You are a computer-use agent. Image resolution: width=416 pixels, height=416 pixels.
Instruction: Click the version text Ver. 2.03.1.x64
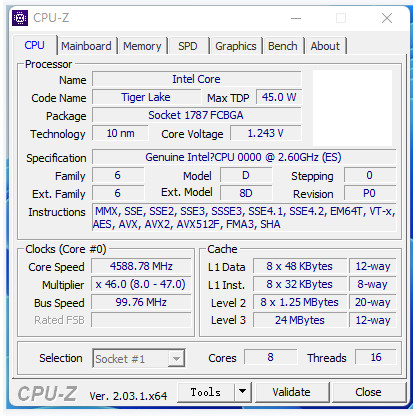coord(128,396)
